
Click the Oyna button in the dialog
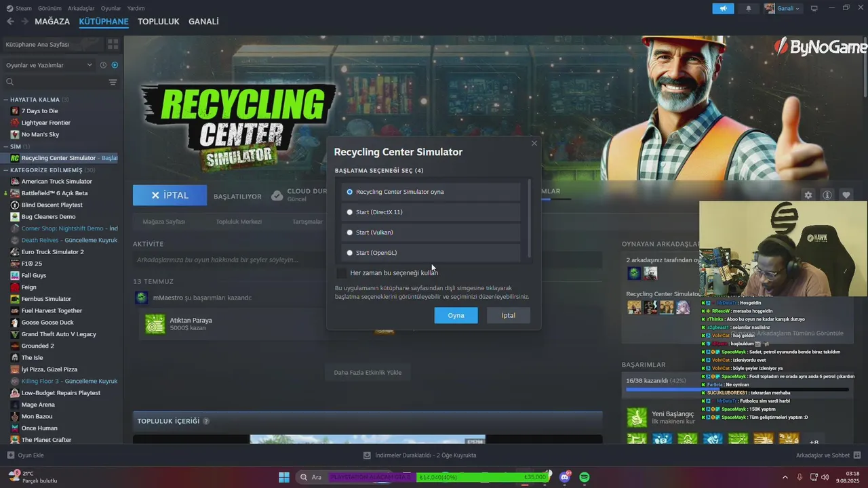pyautogui.click(x=456, y=315)
